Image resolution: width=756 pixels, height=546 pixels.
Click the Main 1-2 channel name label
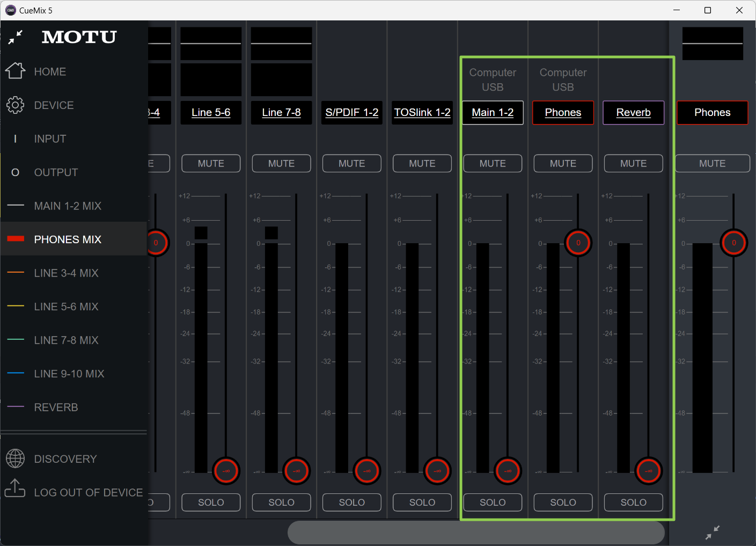pos(493,113)
